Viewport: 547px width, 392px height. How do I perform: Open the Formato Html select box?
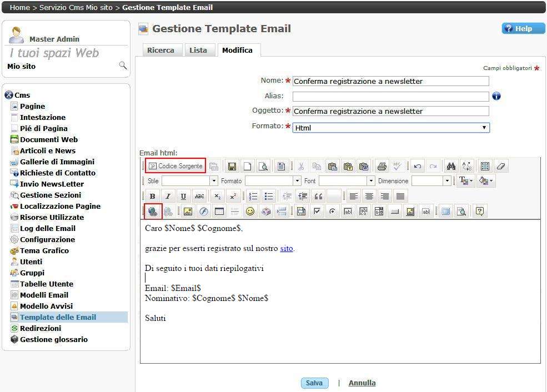pos(391,128)
